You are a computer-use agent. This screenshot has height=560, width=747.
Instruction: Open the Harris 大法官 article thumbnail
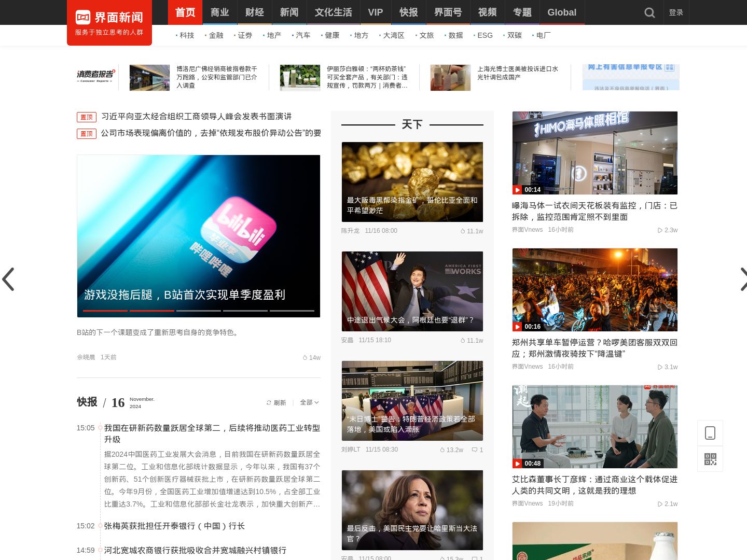pyautogui.click(x=412, y=510)
